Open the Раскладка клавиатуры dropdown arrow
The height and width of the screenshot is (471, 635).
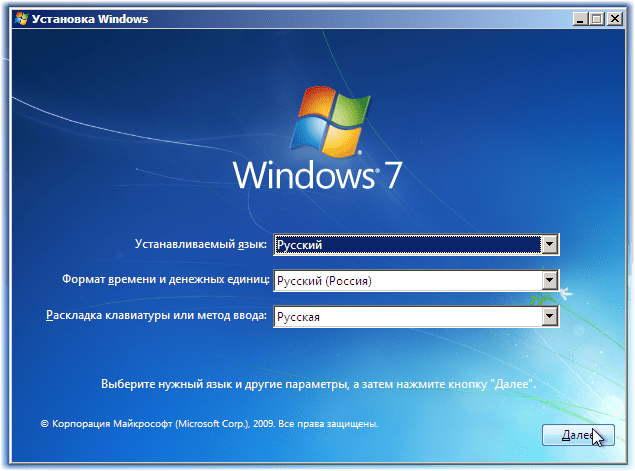click(550, 316)
